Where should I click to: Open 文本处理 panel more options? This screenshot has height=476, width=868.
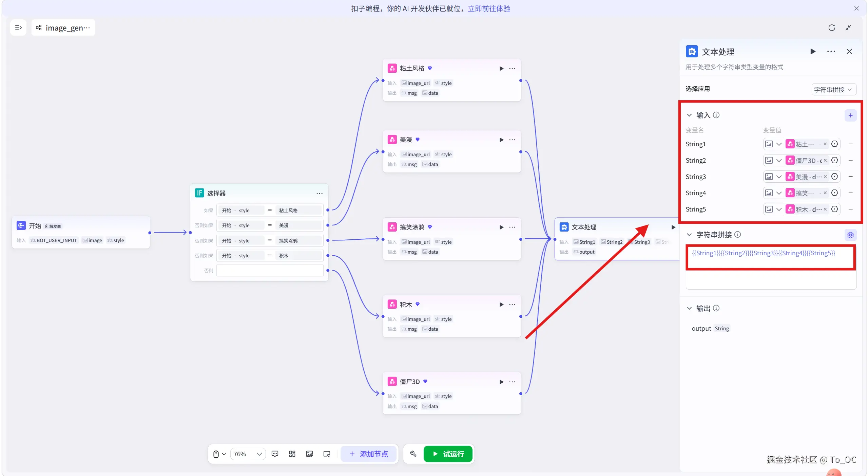click(831, 52)
